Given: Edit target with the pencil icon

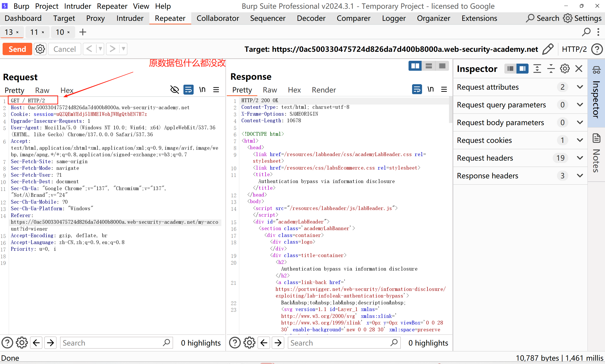Looking at the screenshot, I should point(548,49).
